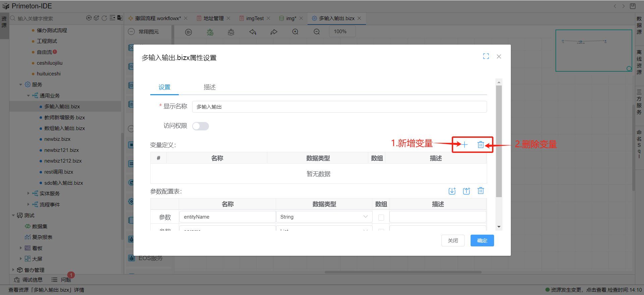This screenshot has height=295, width=644.
Task: Switch to the 描述 tab
Action: pyautogui.click(x=210, y=87)
